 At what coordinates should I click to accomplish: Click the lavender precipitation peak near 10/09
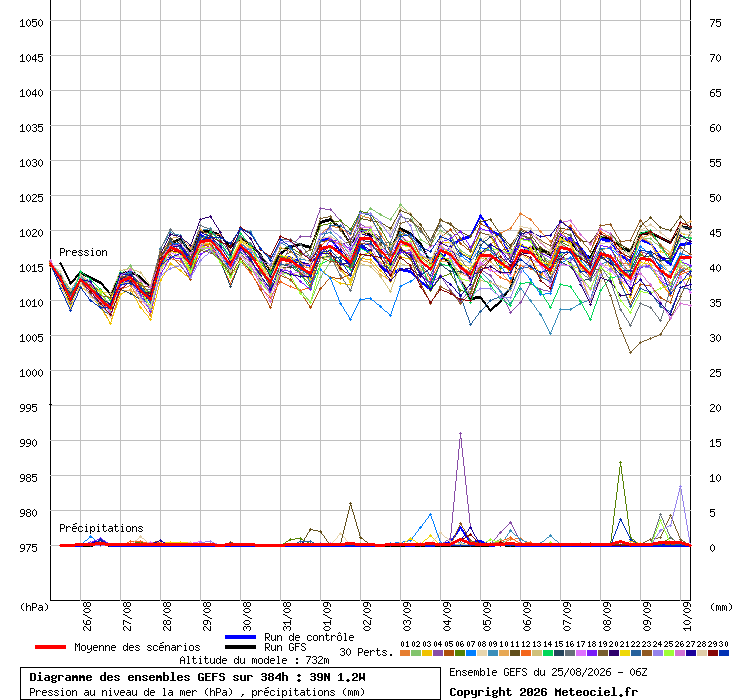(680, 486)
